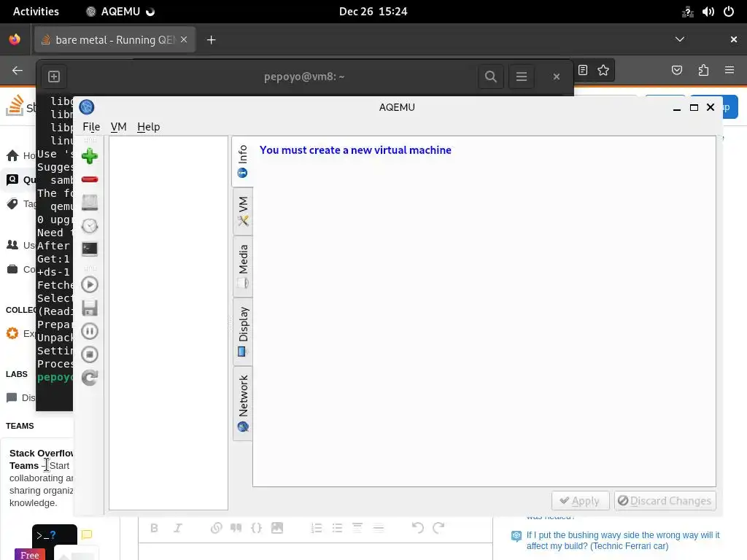Maximize the AQEMU window
The height and width of the screenshot is (560, 747).
pyautogui.click(x=694, y=108)
